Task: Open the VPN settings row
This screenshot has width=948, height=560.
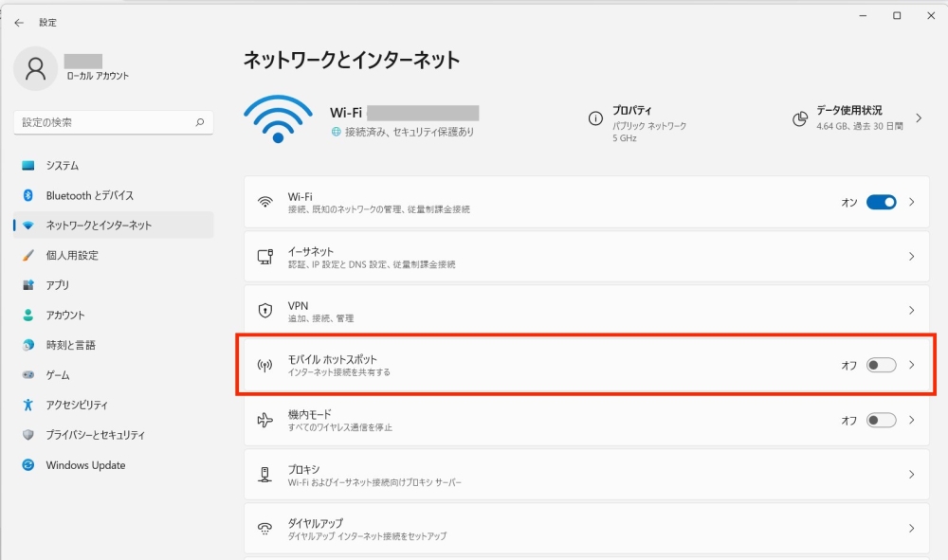Action: click(x=569, y=311)
